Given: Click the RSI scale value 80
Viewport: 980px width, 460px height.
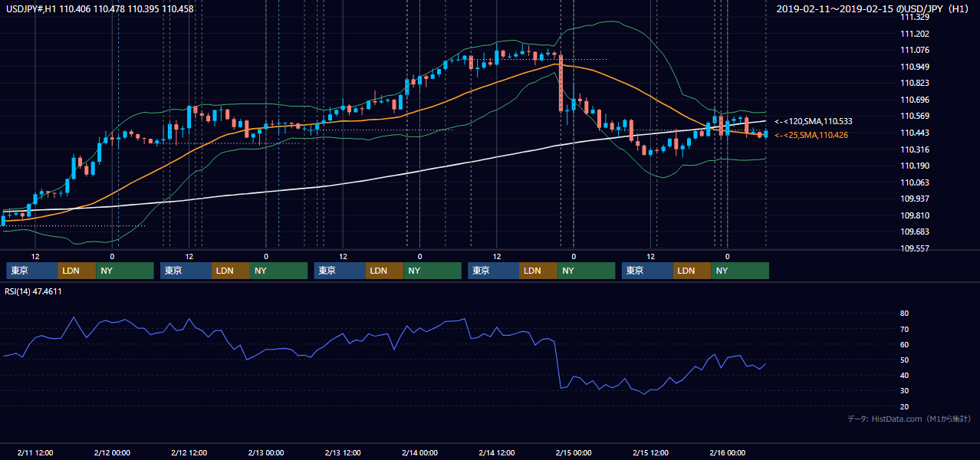Looking at the screenshot, I should [x=905, y=314].
